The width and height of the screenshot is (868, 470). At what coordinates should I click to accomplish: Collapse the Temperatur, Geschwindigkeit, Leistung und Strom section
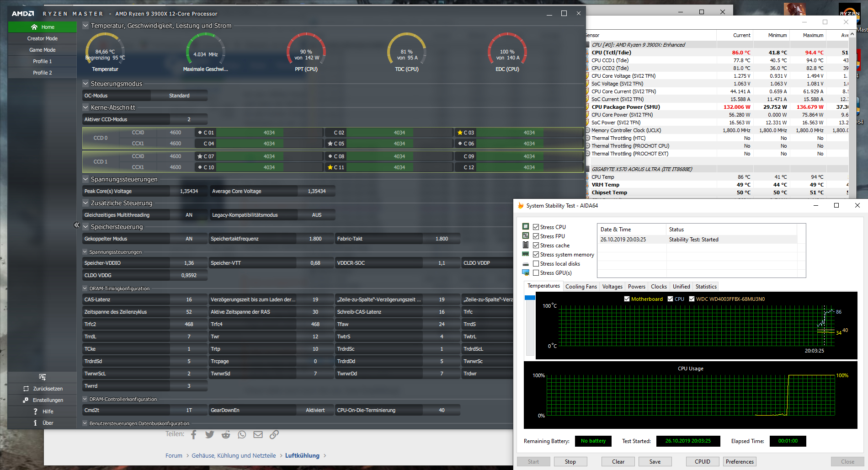coord(85,26)
